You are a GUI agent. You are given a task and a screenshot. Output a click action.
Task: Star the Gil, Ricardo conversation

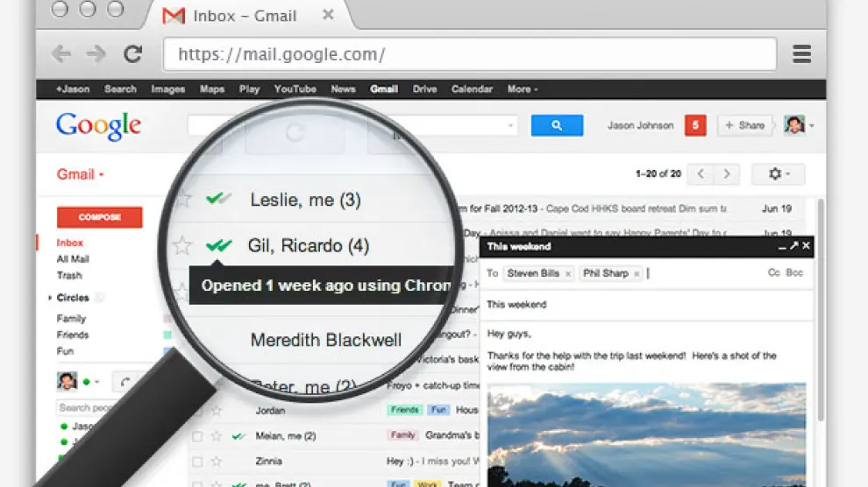(x=181, y=245)
